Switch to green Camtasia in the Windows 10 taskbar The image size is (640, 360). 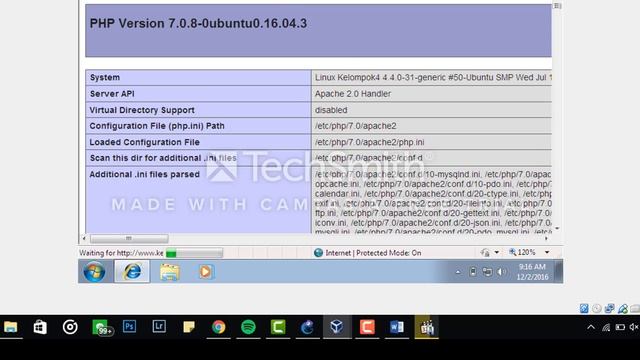tap(278, 327)
